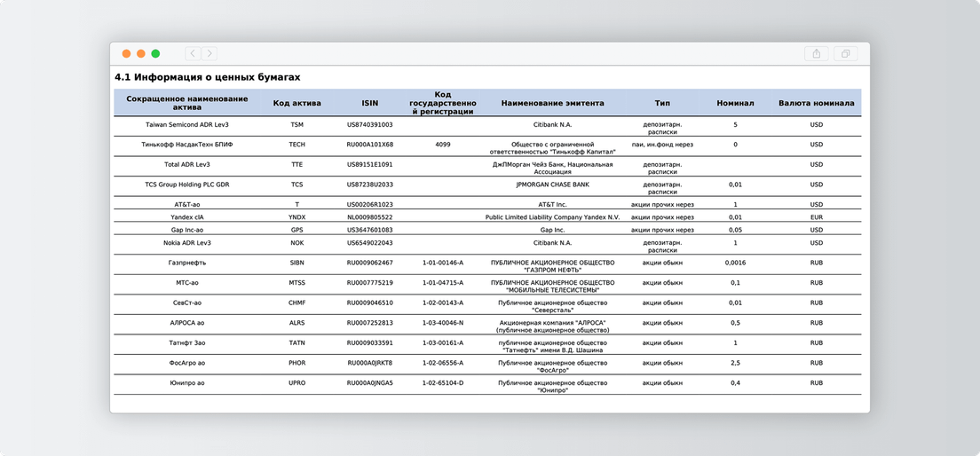Select the 'Taiwan Semicond ADR Lev3' cell
Image resolution: width=980 pixels, height=456 pixels.
[x=187, y=124]
